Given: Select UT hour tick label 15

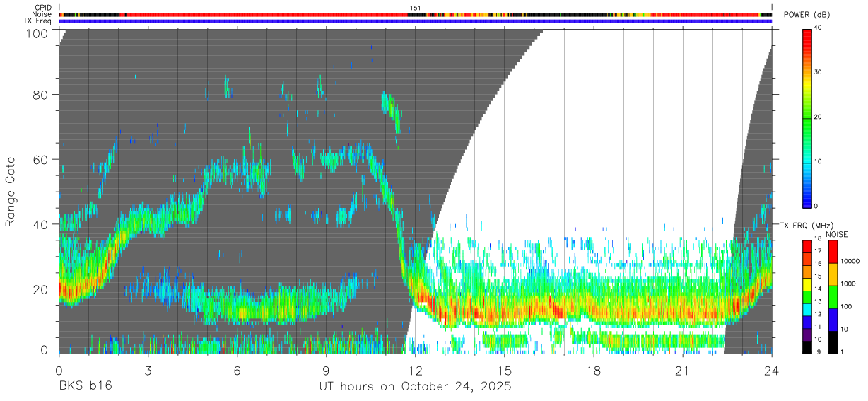Looking at the screenshot, I should [x=505, y=371].
